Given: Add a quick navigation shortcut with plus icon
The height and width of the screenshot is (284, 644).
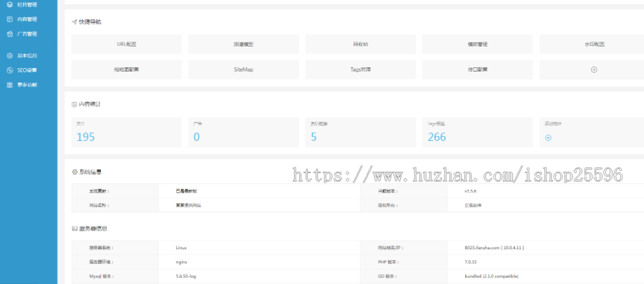Looking at the screenshot, I should tap(593, 70).
